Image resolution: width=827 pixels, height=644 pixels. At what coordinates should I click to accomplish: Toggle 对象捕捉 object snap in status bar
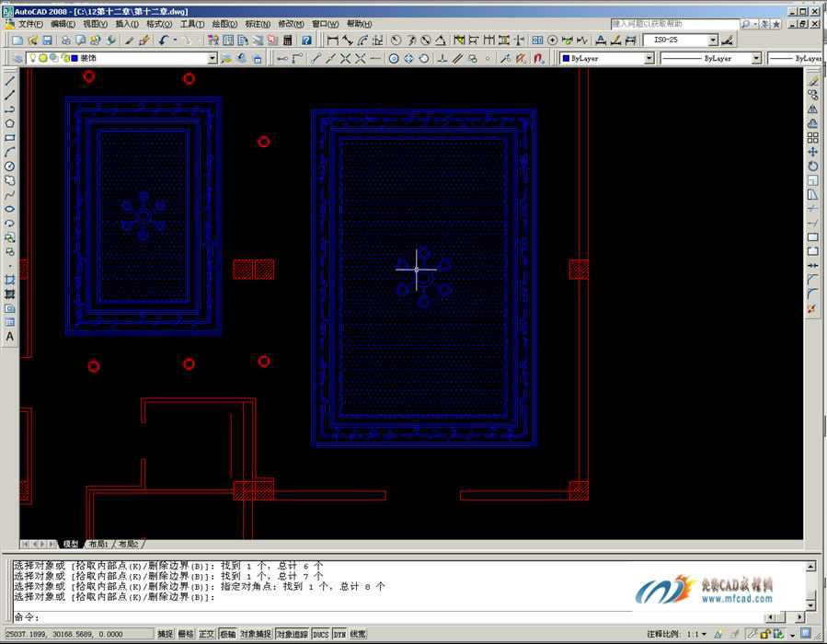pyautogui.click(x=256, y=634)
